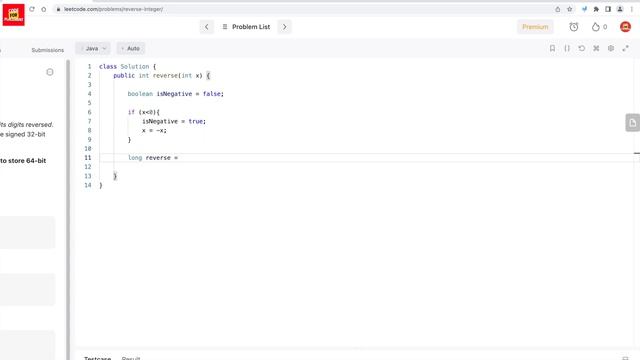This screenshot has height=360, width=640.
Task: Open the timer alarm clock icon
Action: pyautogui.click(x=574, y=27)
